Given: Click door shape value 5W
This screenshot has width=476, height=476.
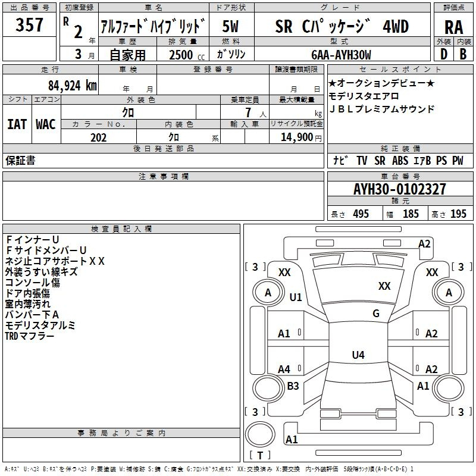Looking at the screenshot, I should coord(230,26).
